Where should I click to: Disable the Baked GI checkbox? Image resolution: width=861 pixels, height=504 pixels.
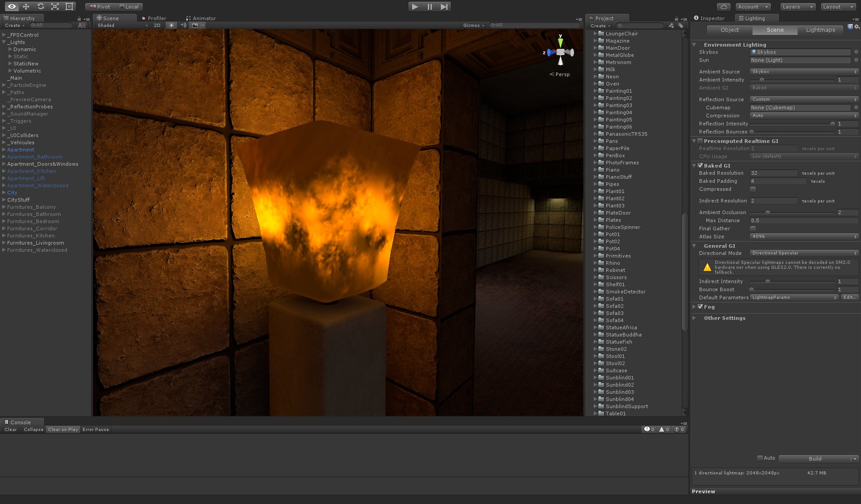(x=700, y=166)
